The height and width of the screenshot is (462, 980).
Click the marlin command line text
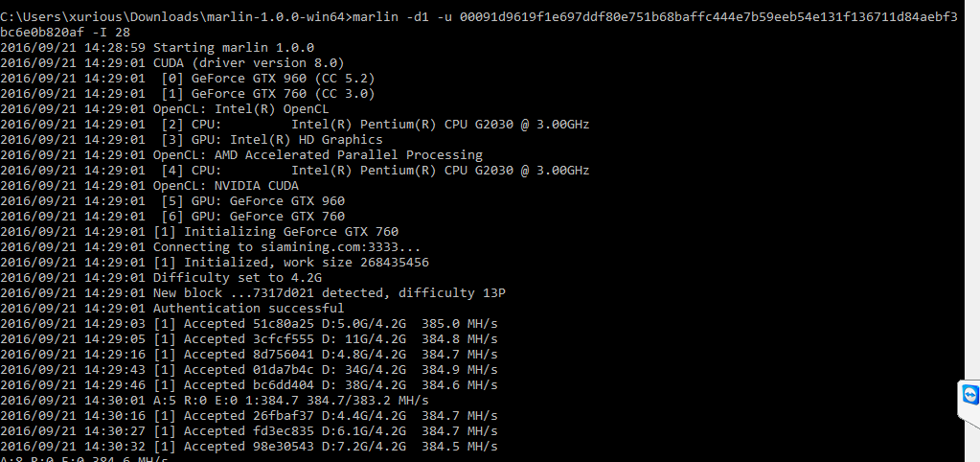point(479,24)
